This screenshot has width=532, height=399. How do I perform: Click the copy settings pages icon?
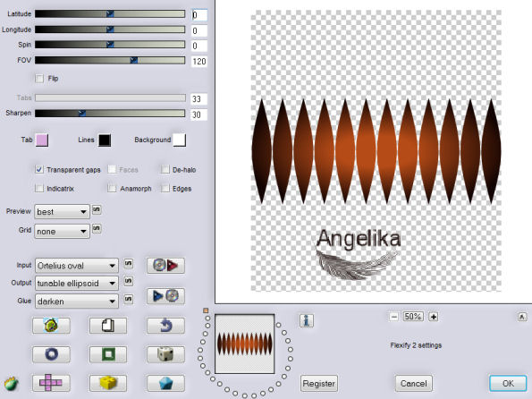[x=108, y=326]
